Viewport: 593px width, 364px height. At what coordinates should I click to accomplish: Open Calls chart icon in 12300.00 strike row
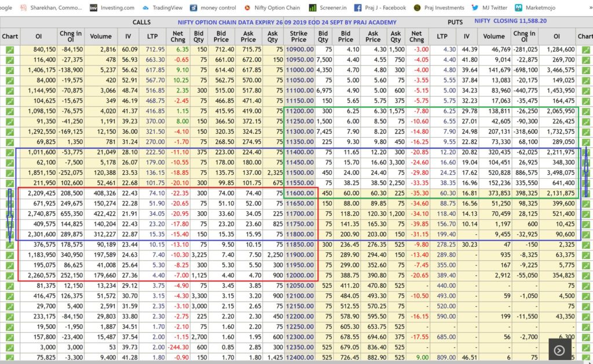pos(10,337)
